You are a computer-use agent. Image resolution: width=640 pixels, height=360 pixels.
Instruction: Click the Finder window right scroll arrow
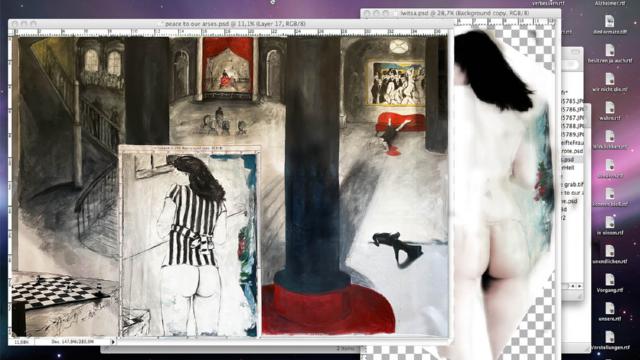[579, 287]
